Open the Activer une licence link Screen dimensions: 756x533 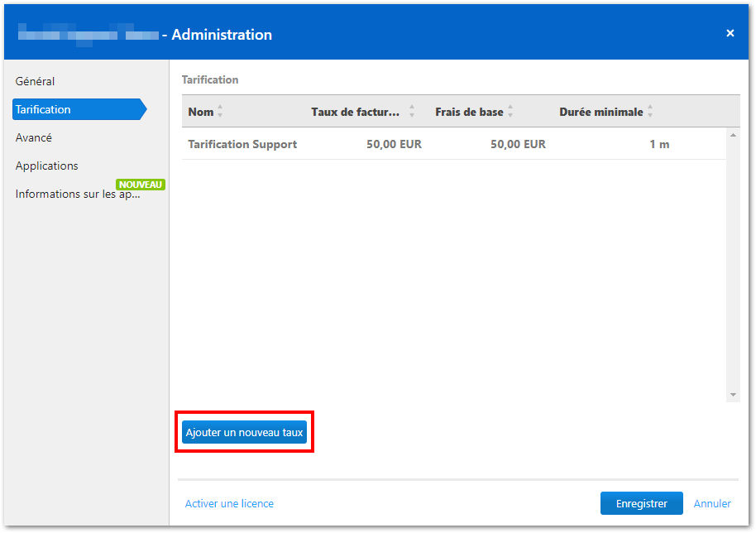229,503
